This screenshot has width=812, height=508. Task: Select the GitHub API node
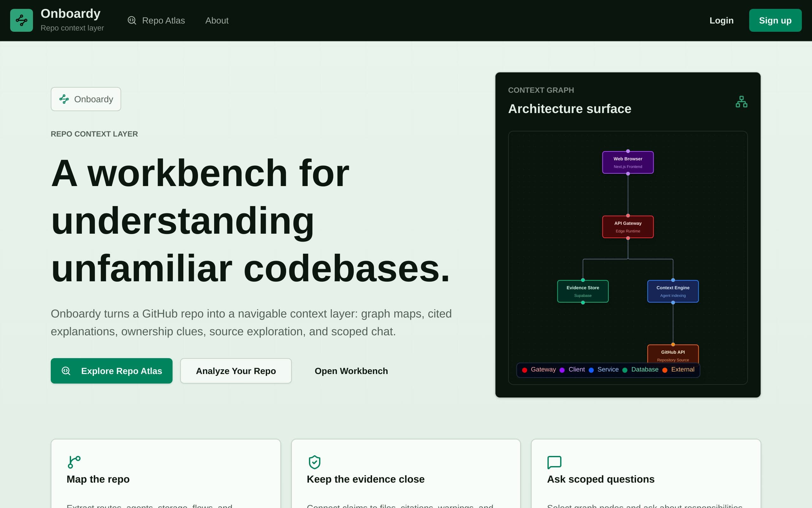(x=673, y=354)
